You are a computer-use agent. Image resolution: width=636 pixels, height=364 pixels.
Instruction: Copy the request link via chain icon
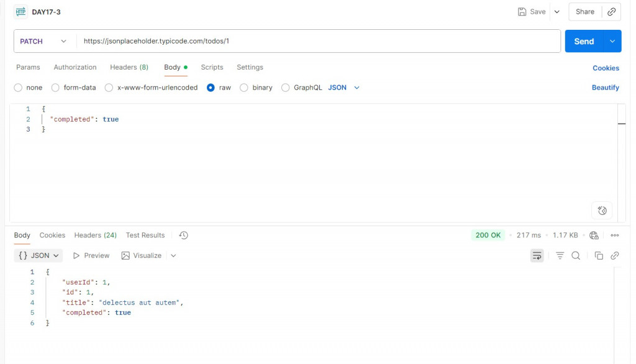click(612, 12)
